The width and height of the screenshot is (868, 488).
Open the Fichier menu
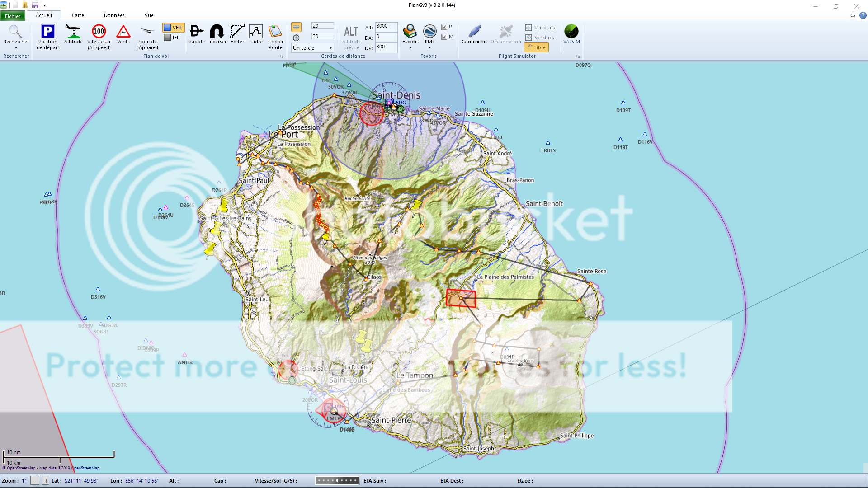coord(13,16)
